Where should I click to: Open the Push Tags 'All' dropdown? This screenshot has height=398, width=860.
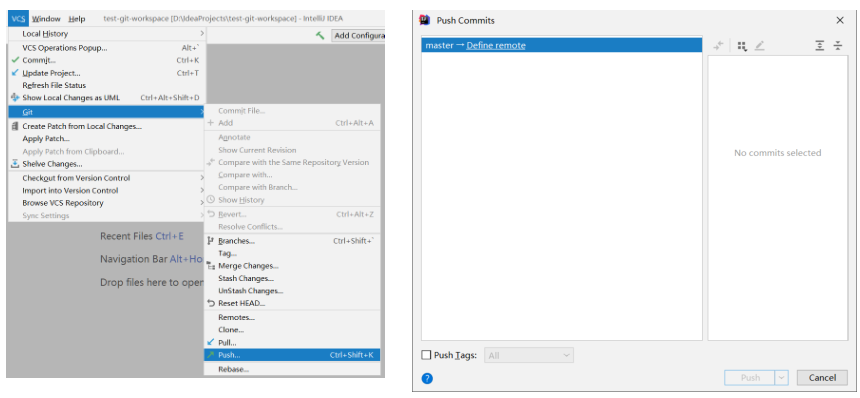click(529, 355)
